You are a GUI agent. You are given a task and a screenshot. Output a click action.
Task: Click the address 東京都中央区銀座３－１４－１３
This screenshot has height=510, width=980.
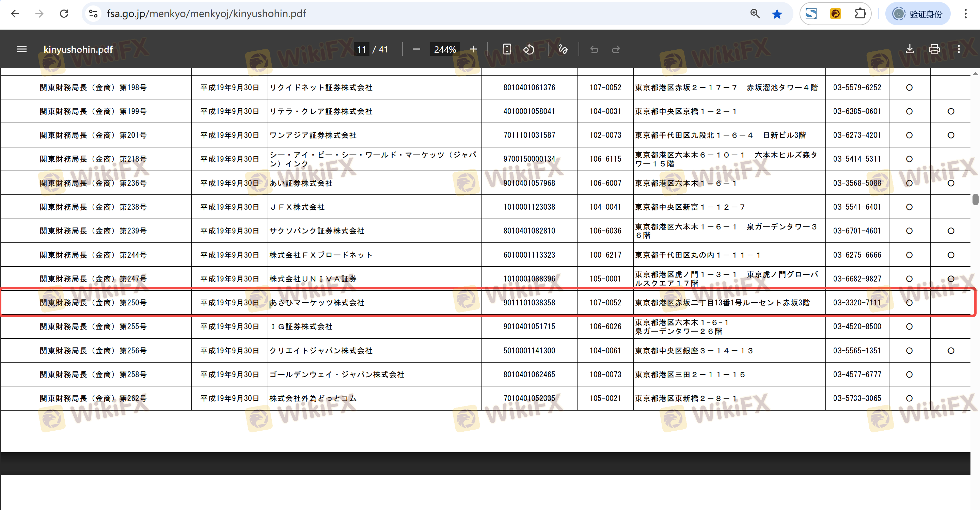coord(694,351)
